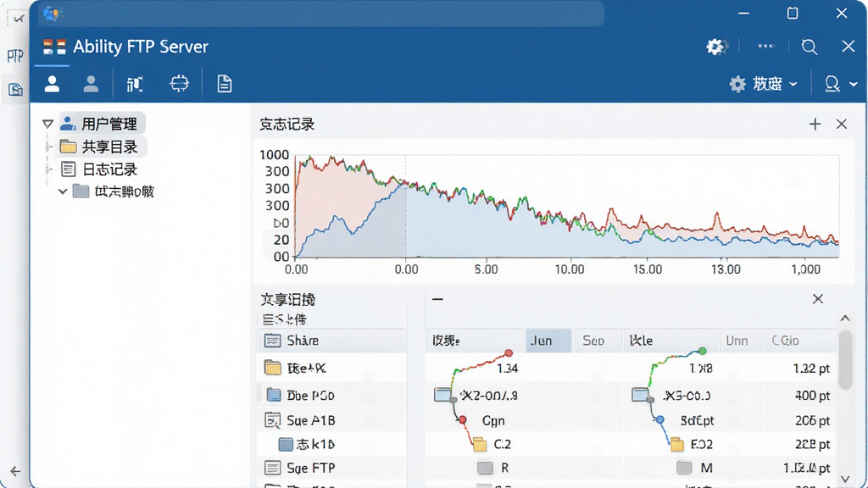This screenshot has width=868, height=488.
Task: Select the Sue A1B row
Action: point(332,420)
